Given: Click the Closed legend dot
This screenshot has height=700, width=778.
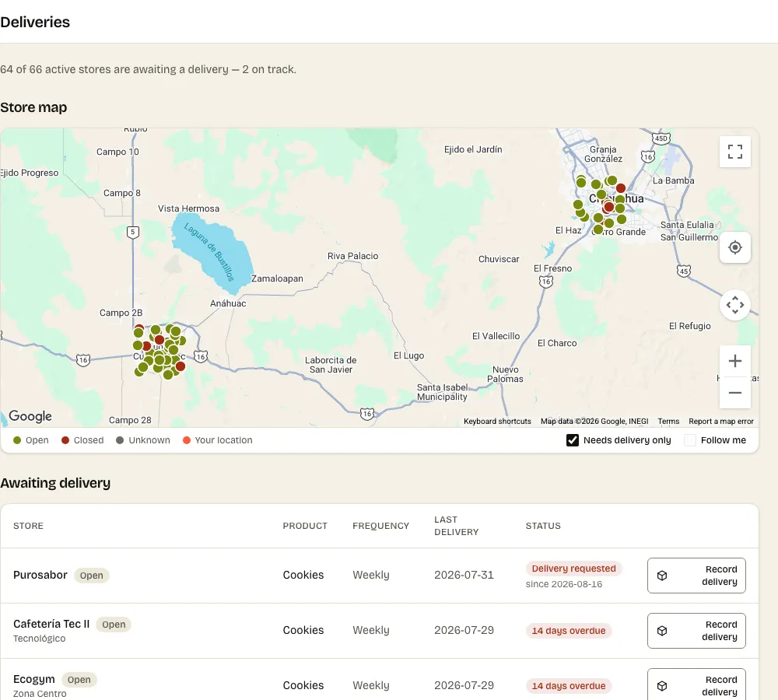Looking at the screenshot, I should [x=65, y=440].
